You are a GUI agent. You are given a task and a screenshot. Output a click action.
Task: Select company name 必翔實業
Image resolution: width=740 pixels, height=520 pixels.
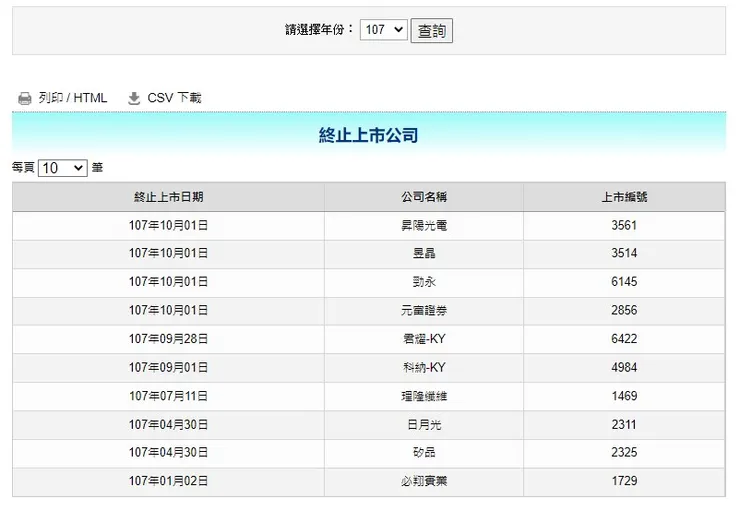(424, 481)
